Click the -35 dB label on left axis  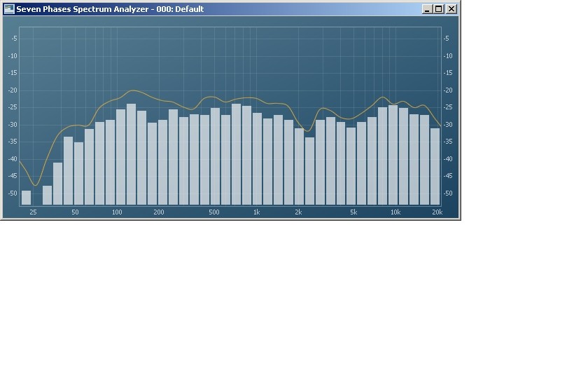[13, 142]
